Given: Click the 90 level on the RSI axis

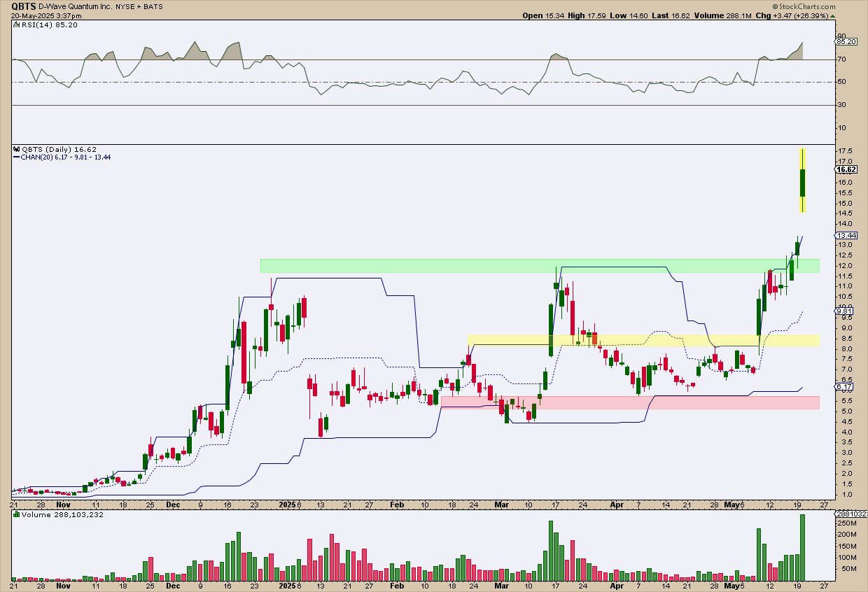Looking at the screenshot, I should [841, 36].
